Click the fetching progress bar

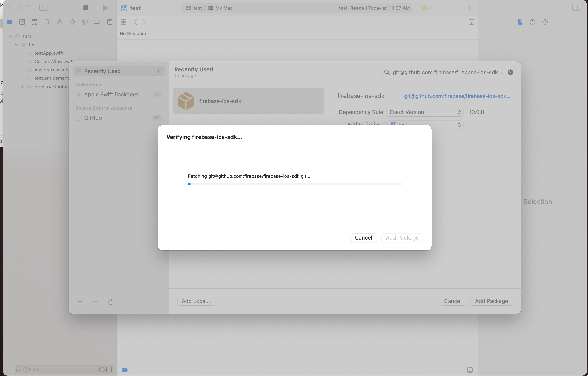294,184
